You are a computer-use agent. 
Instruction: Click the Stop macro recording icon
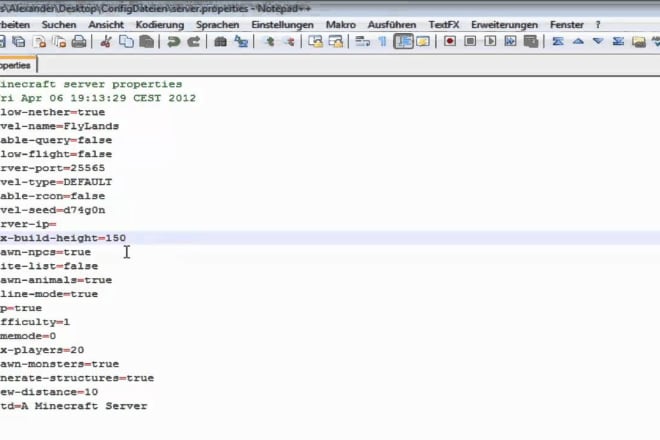(470, 42)
